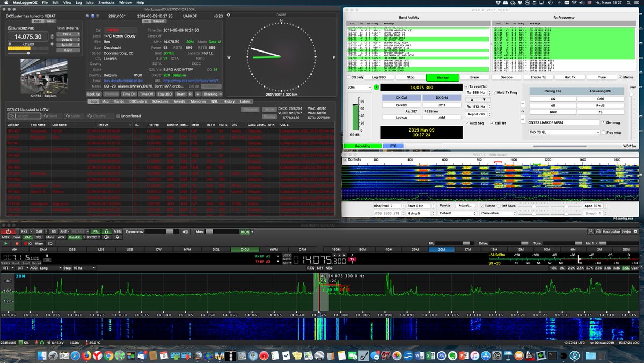Viewport: 644px width, 363px height.
Task: Click Enable Tx in WSJT-X
Action: (538, 77)
